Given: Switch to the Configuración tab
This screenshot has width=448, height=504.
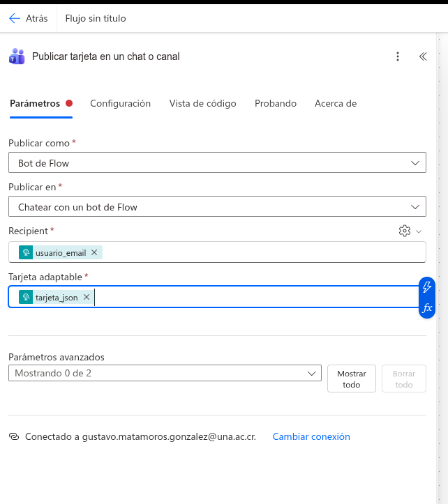Looking at the screenshot, I should [120, 103].
